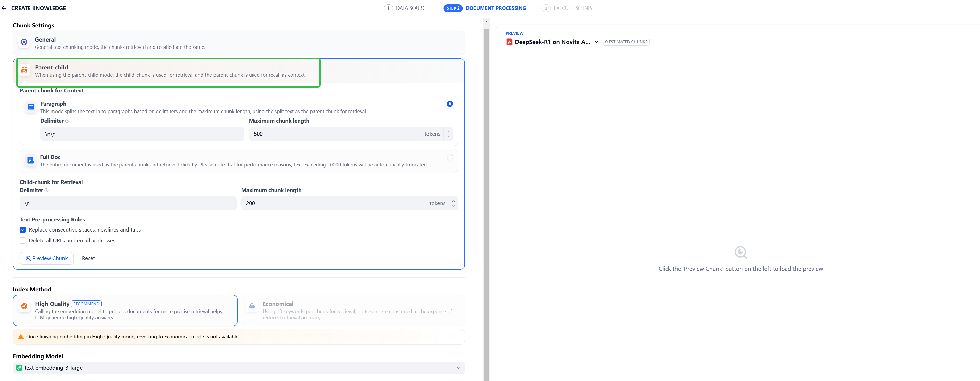Select the General chunk mode gear icon
Viewport: 980px width, 381px height.
[x=24, y=42]
